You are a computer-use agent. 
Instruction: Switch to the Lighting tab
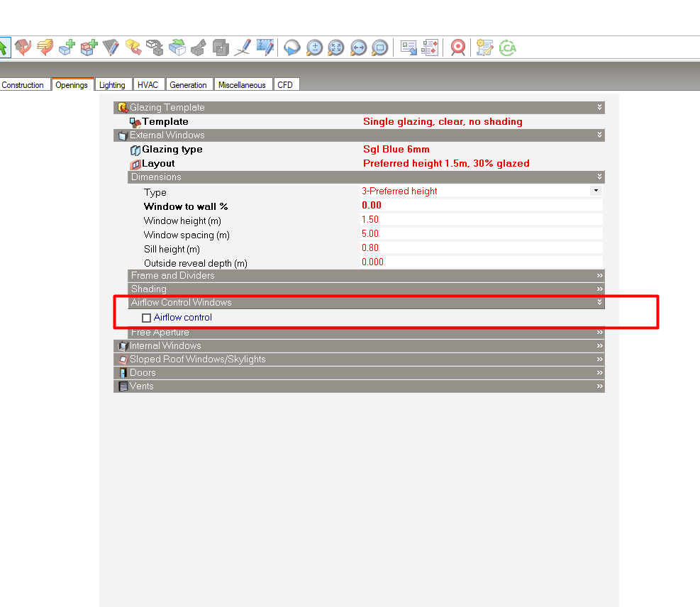tap(112, 85)
